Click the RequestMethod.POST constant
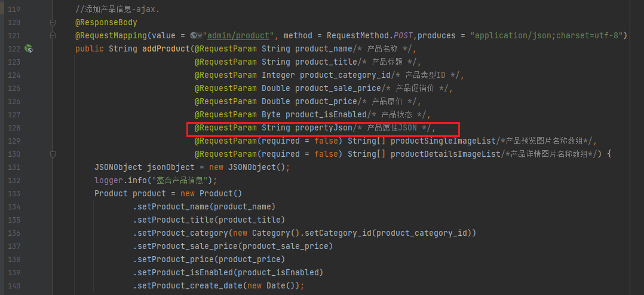Viewport: 644px width, 295px height. 370,36
